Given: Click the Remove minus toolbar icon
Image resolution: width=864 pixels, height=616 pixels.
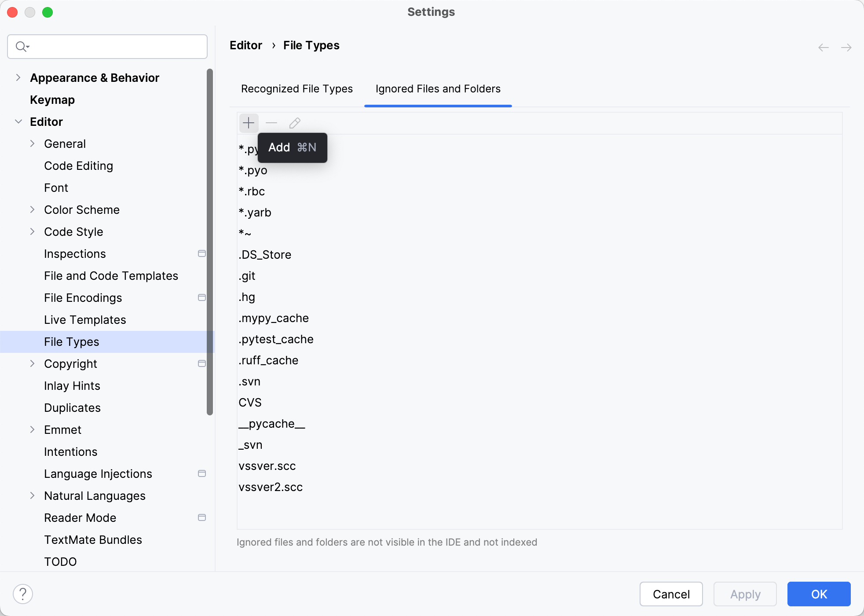Looking at the screenshot, I should 271,123.
